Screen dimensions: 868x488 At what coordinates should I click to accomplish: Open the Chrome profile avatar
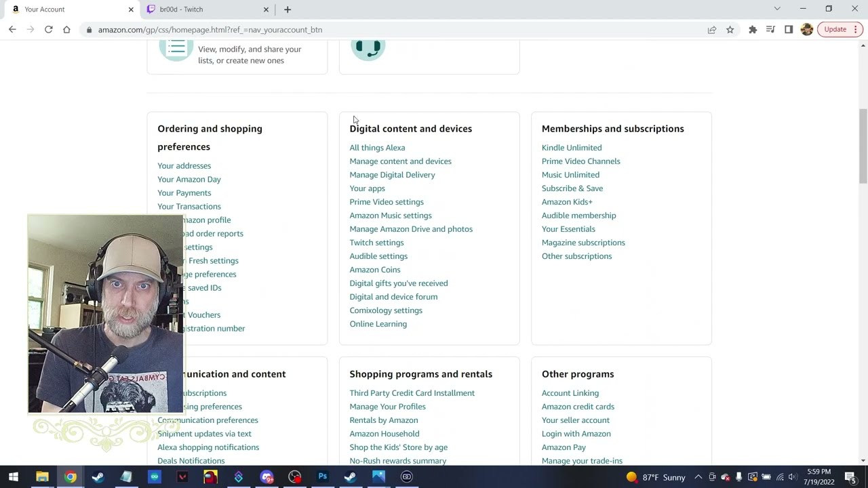coord(807,30)
